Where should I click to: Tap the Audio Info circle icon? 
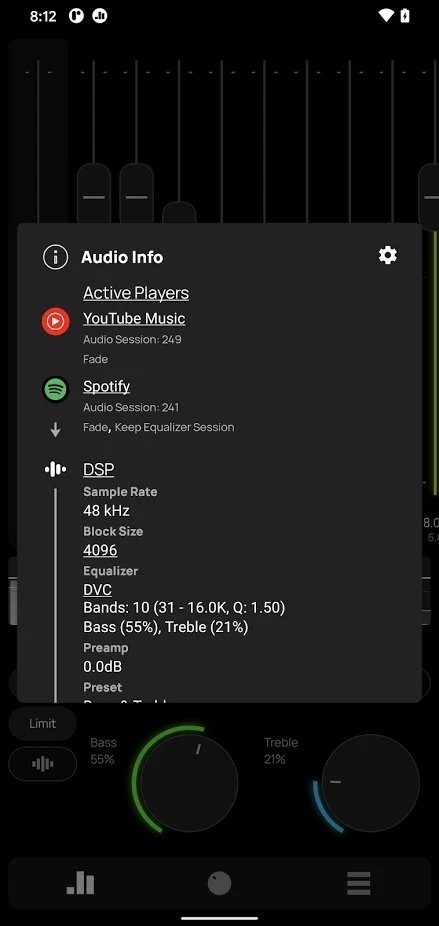(56, 257)
